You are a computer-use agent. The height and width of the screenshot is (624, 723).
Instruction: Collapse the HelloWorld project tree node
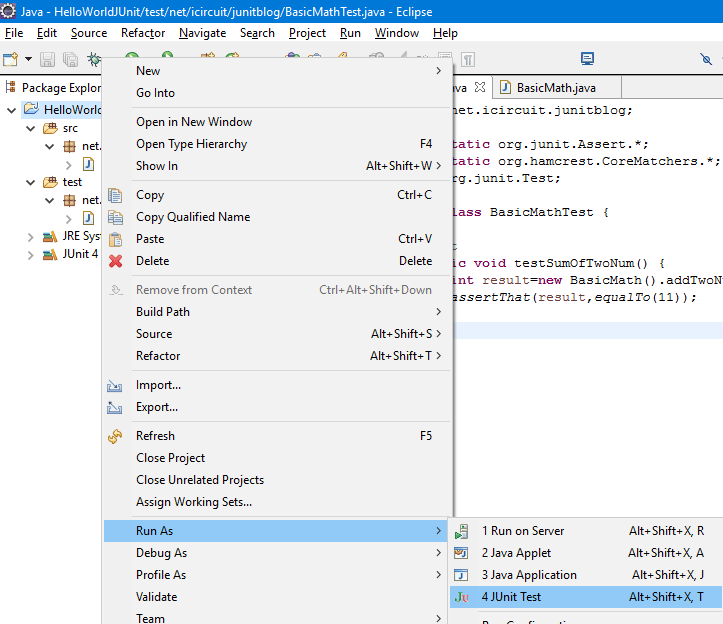(12, 110)
